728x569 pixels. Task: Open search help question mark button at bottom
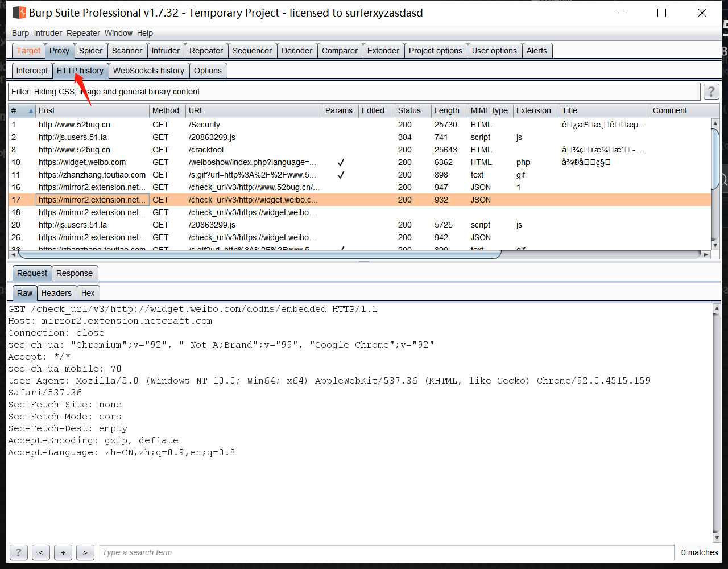(19, 552)
